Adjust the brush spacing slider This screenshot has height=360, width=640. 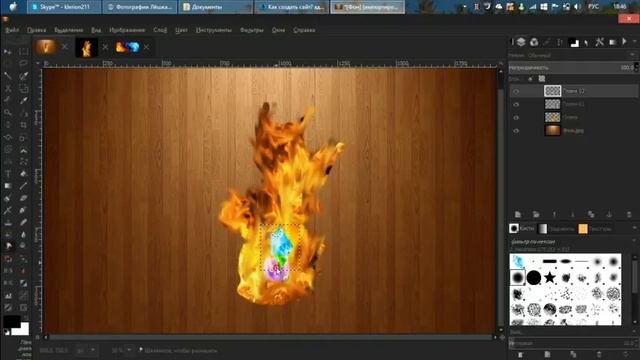point(573,343)
